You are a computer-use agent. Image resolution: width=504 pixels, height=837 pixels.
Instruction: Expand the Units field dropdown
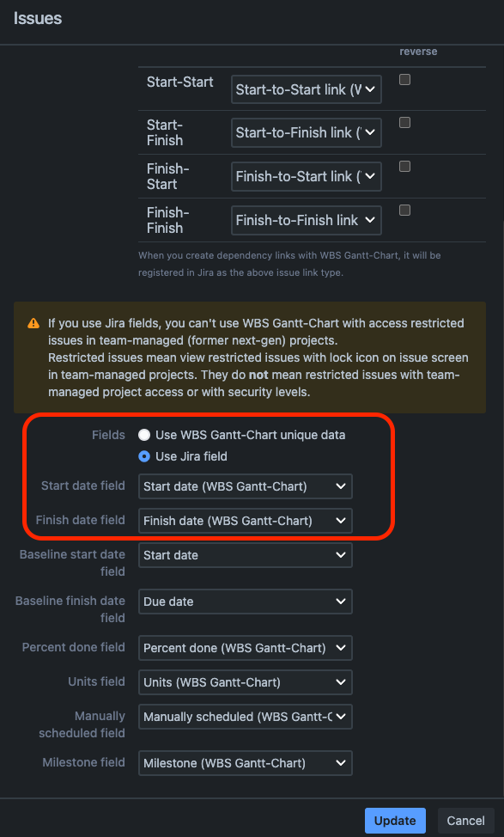click(245, 682)
